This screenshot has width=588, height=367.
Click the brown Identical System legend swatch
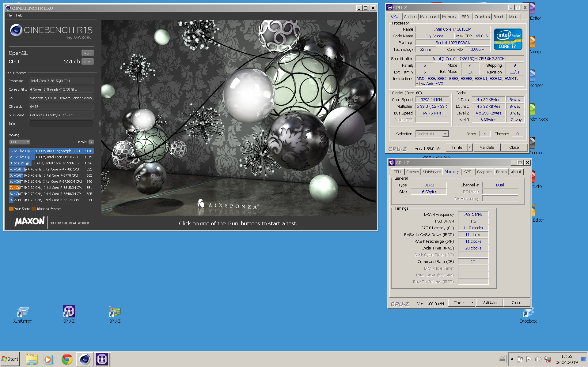34,209
